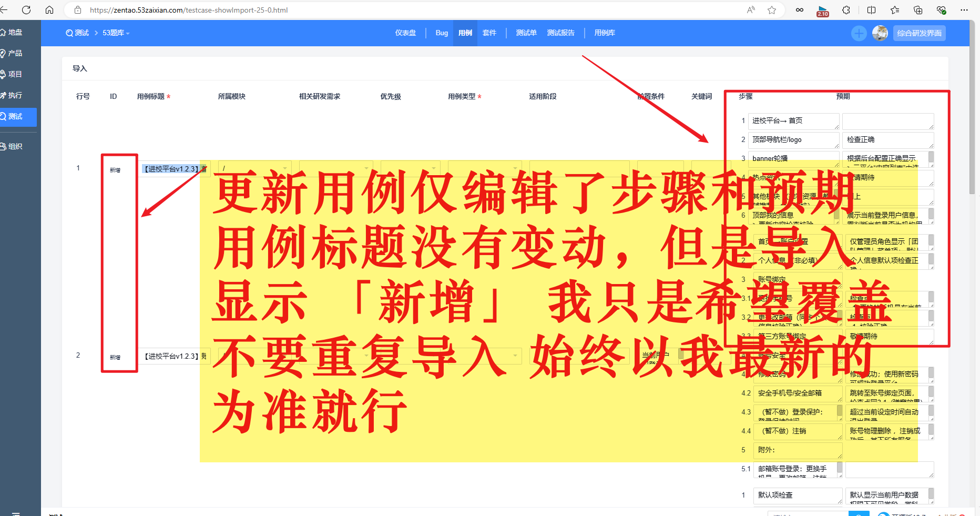Click step field 进校平台→ 首页
Screen dimensions: 980x516
coord(794,121)
